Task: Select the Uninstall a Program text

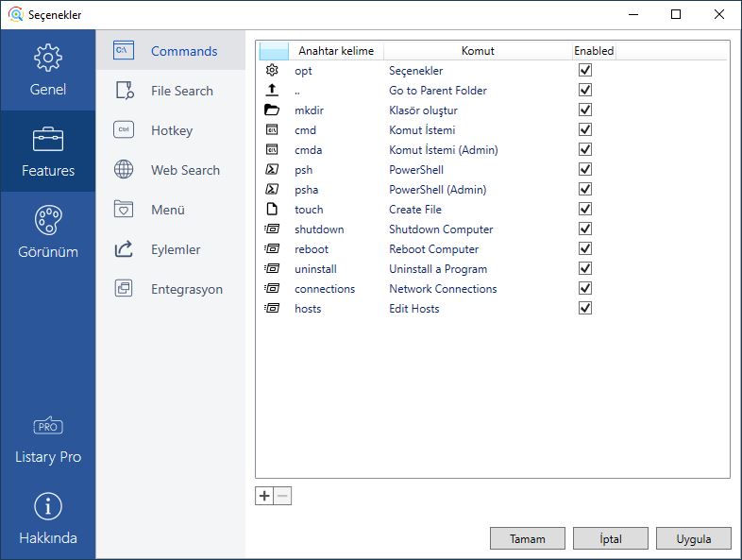Action: (x=438, y=269)
